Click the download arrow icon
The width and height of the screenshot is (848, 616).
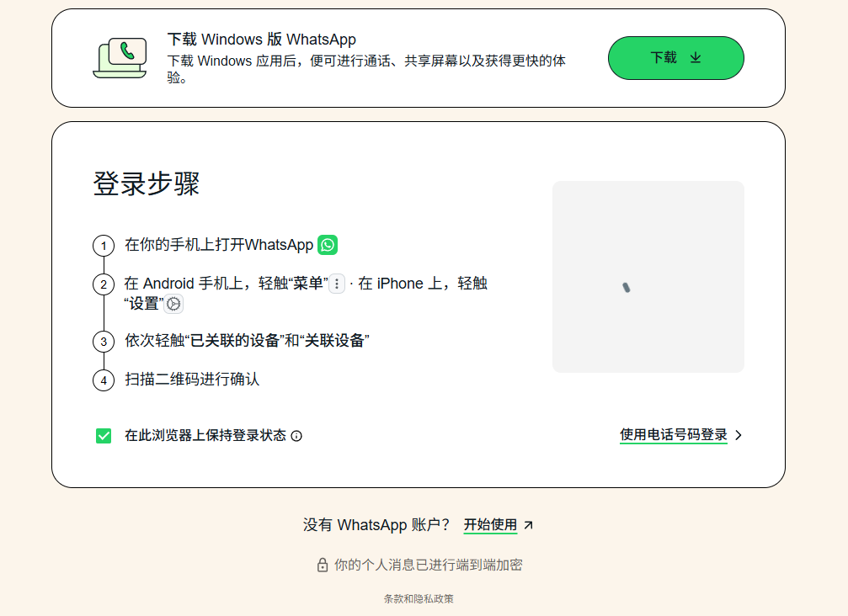(696, 58)
